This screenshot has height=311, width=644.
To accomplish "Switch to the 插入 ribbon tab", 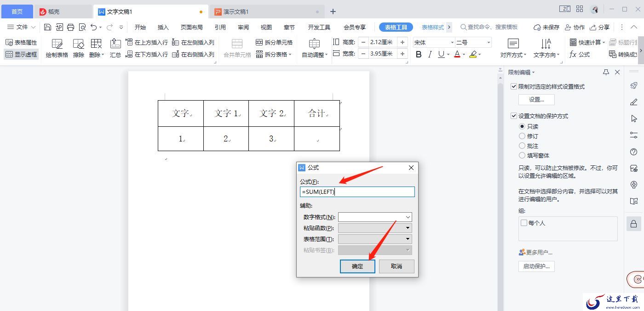I will [x=163, y=27].
